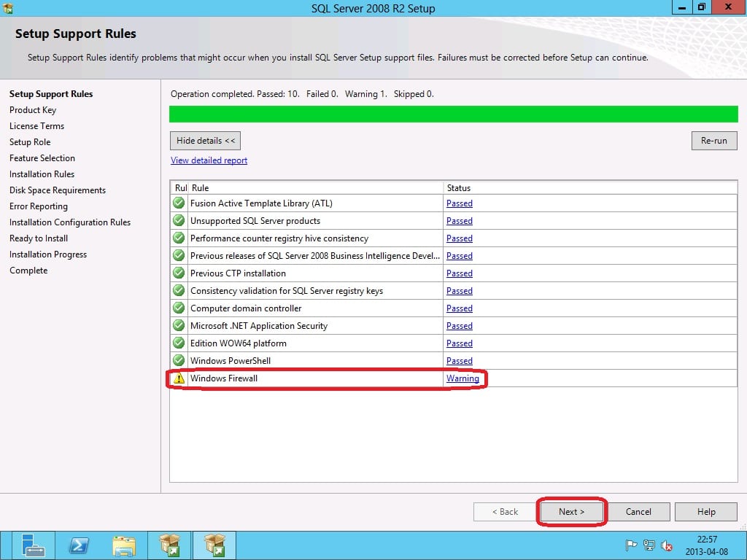This screenshot has height=560, width=747.
Task: Click the check icon for Microsoft .NET Application Security
Action: pos(179,326)
